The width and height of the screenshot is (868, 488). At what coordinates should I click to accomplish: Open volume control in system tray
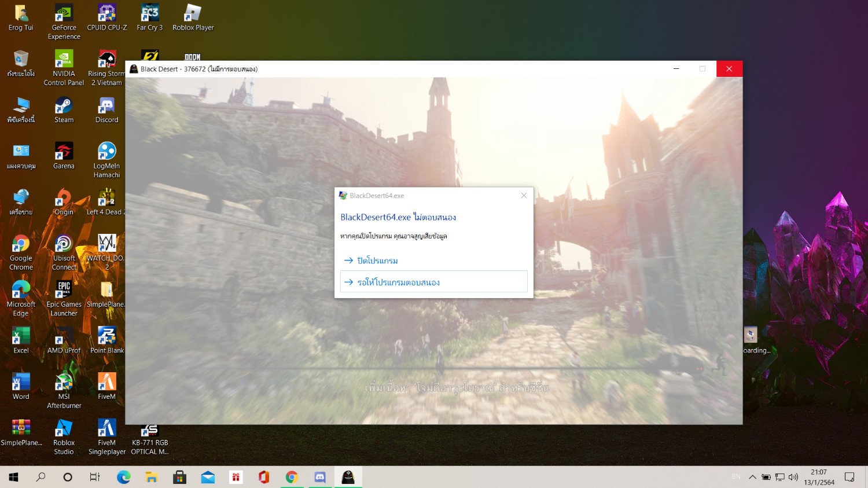[x=793, y=477]
